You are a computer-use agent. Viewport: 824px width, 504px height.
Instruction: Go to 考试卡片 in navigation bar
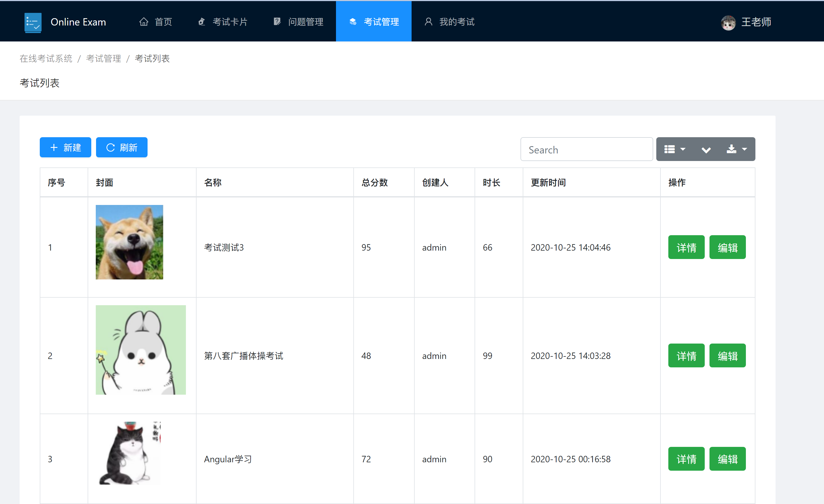[223, 22]
